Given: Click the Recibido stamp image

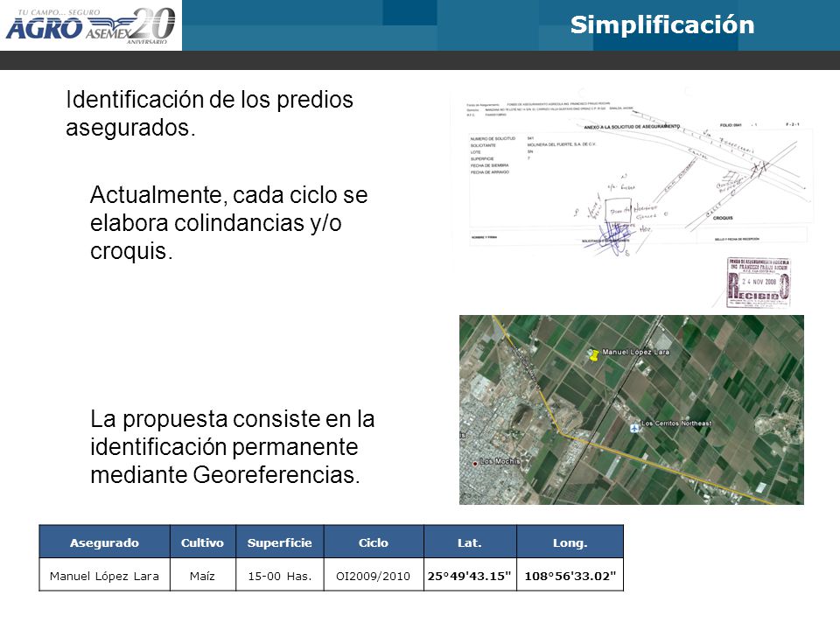Looking at the screenshot, I should 758,283.
